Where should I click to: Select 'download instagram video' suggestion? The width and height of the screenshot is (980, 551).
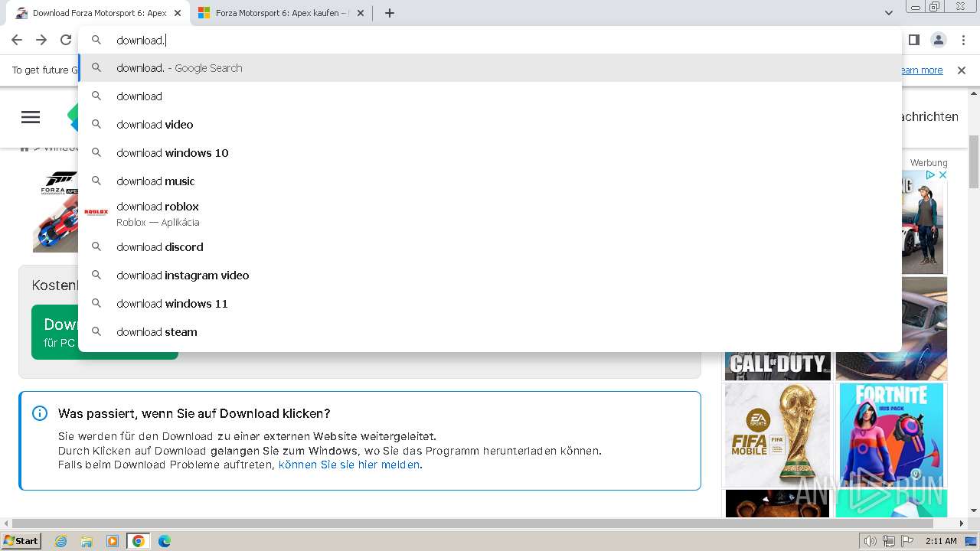pos(490,275)
